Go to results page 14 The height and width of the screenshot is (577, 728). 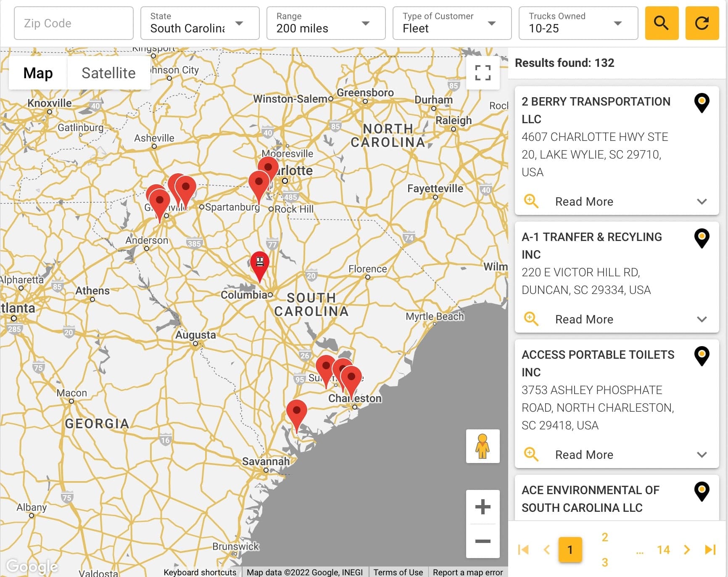click(663, 550)
